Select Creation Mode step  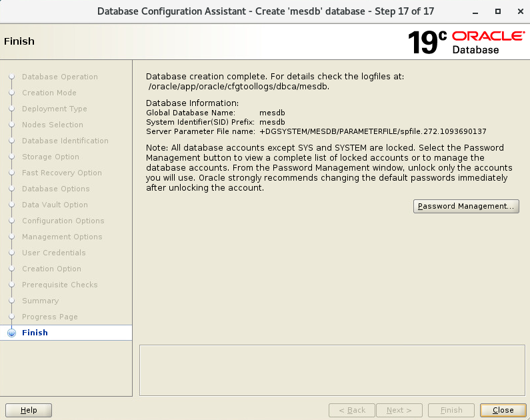coord(49,93)
